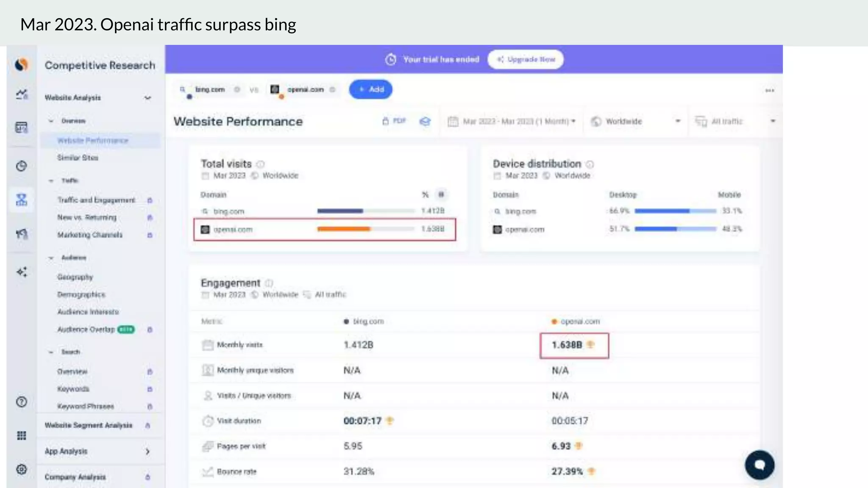The image size is (868, 488).
Task: Open Demographics page
Action: [81, 294]
